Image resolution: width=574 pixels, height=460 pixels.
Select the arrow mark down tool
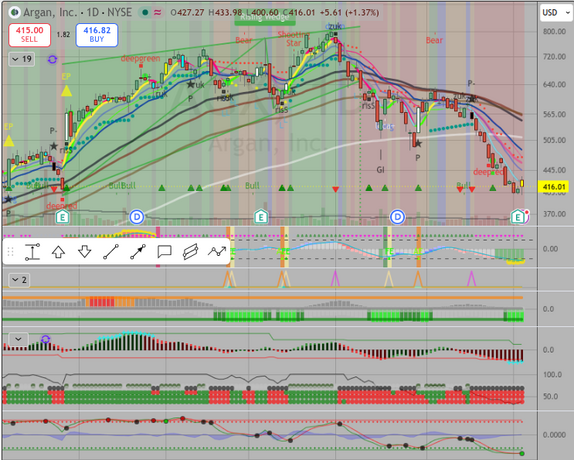click(x=85, y=252)
